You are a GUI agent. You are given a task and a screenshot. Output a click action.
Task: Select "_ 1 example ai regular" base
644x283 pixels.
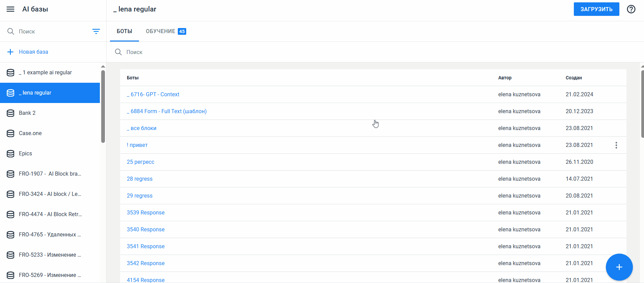(45, 73)
